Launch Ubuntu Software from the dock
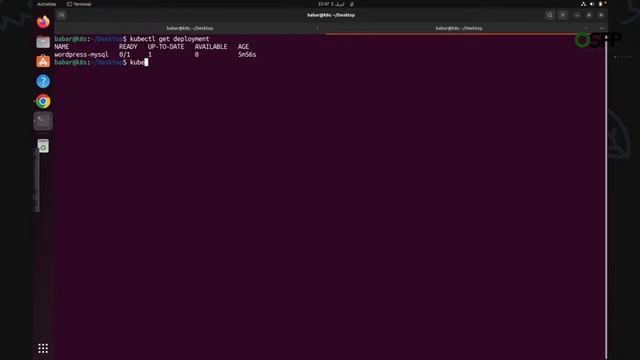640x360 pixels. click(x=43, y=61)
